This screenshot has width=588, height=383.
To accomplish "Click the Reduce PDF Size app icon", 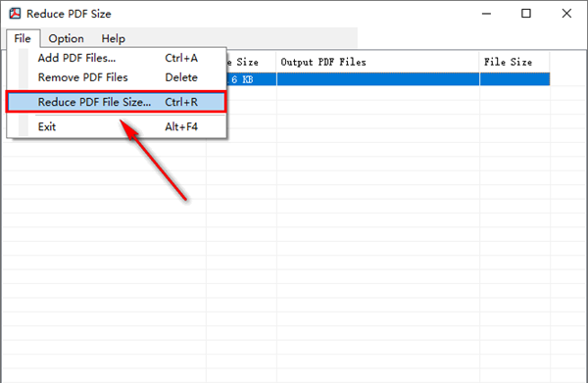I will point(15,14).
